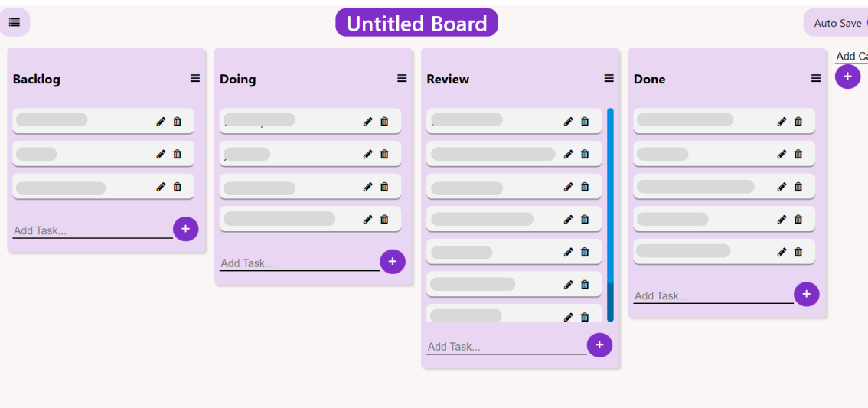The image size is (868, 408).
Task: Open the Done column hamburger menu
Action: (x=816, y=78)
